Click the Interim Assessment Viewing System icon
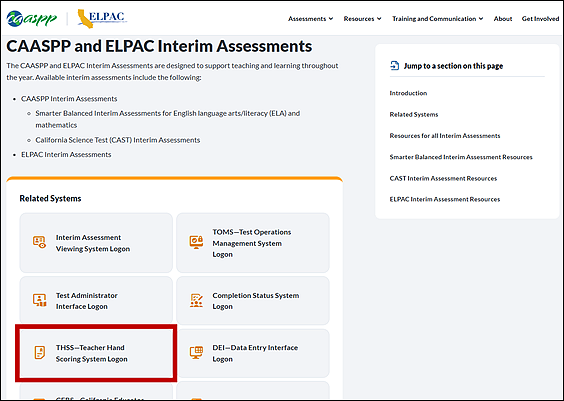This screenshot has height=401, width=564. (40, 242)
